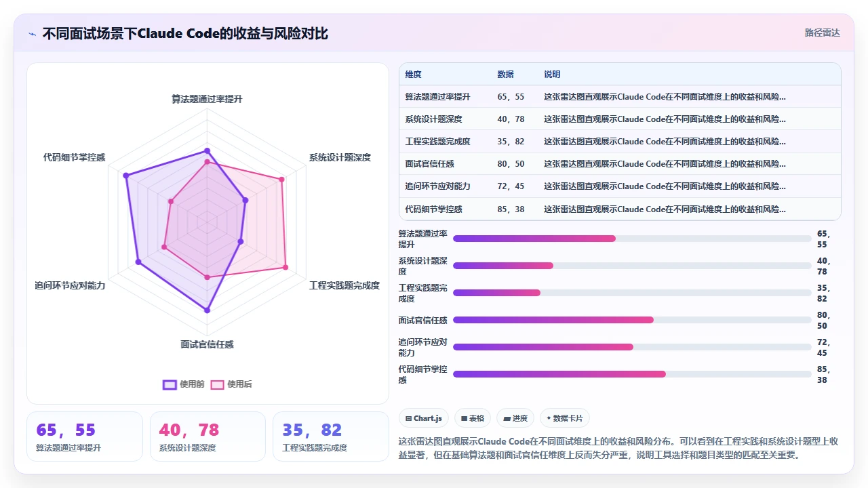Click the 说明 column header
This screenshot has height=488, width=868.
[x=552, y=75]
